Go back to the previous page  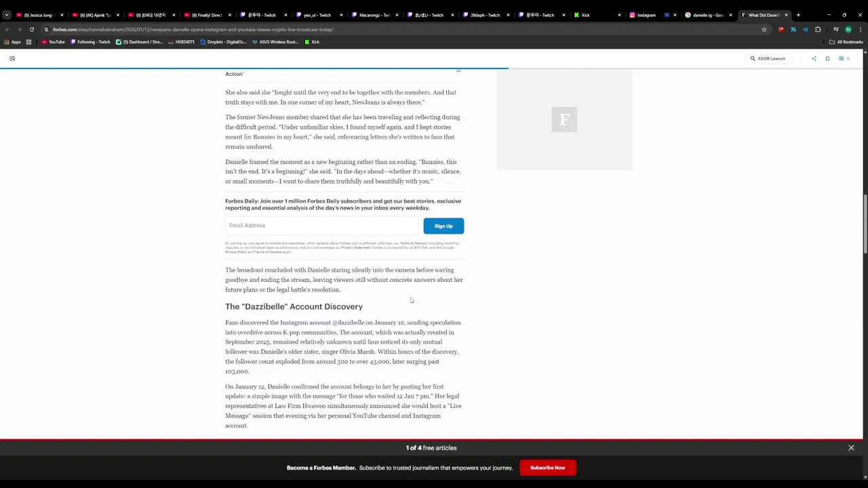coord(7,29)
